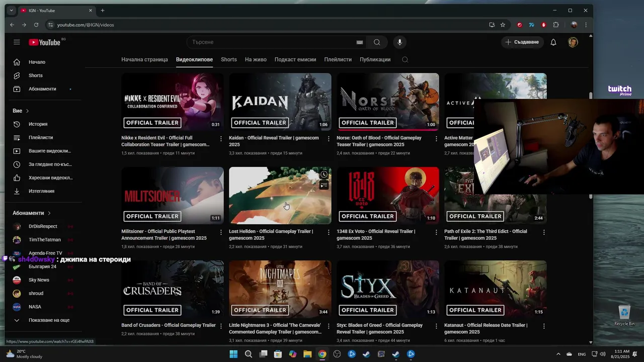This screenshot has height=362, width=644.
Task: Add Lost Hellden to queue icon
Action: (x=324, y=186)
